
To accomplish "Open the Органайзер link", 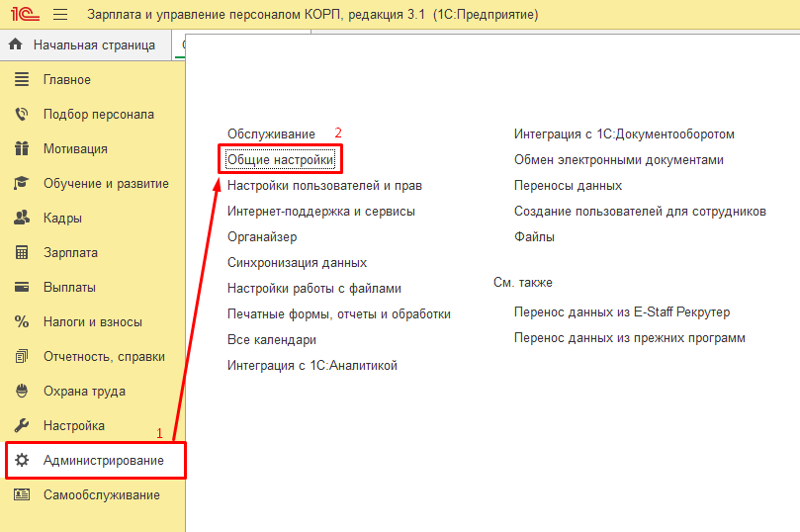I will tap(262, 236).
